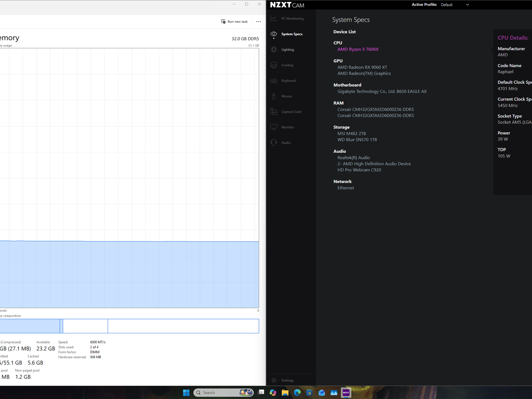
Task: Open Task View from the taskbar
Action: (x=261, y=393)
